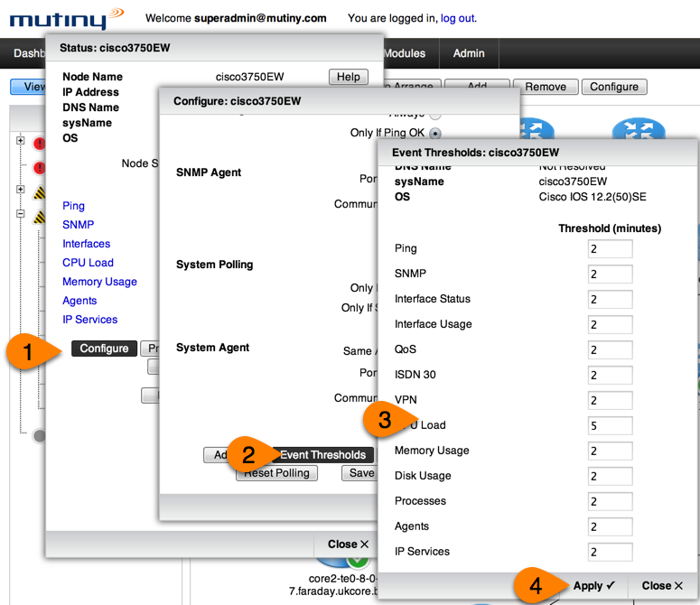
Task: Select the 'Always' radio button
Action: click(x=435, y=115)
